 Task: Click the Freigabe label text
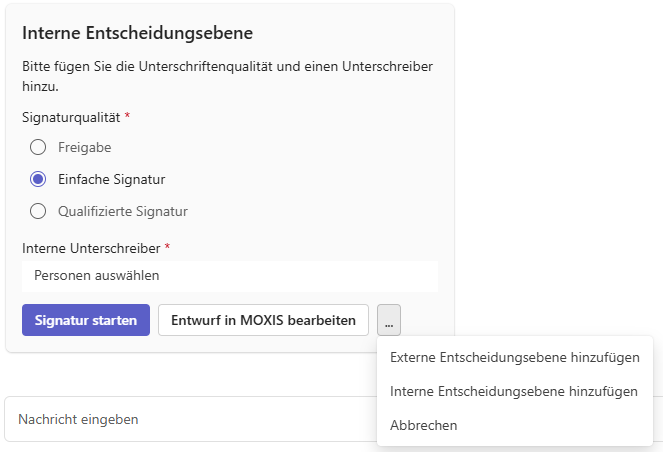(x=84, y=147)
